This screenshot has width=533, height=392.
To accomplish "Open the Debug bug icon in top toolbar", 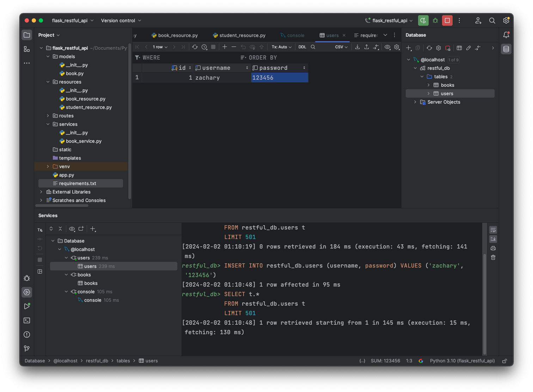I will point(435,20).
